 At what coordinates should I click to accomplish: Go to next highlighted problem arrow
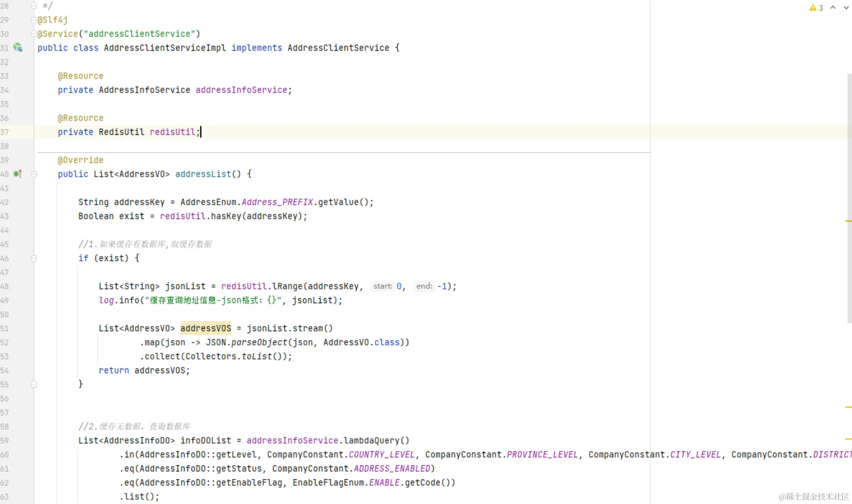846,7
